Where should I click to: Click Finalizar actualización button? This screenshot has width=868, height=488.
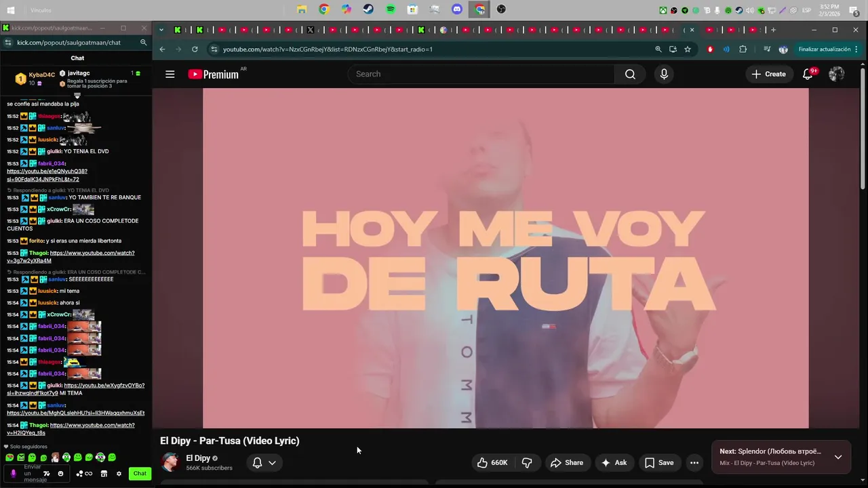(x=824, y=49)
